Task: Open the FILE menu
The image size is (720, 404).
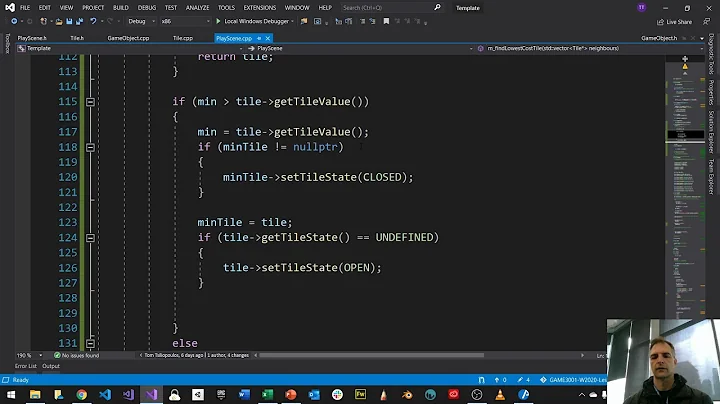Action: (x=25, y=8)
